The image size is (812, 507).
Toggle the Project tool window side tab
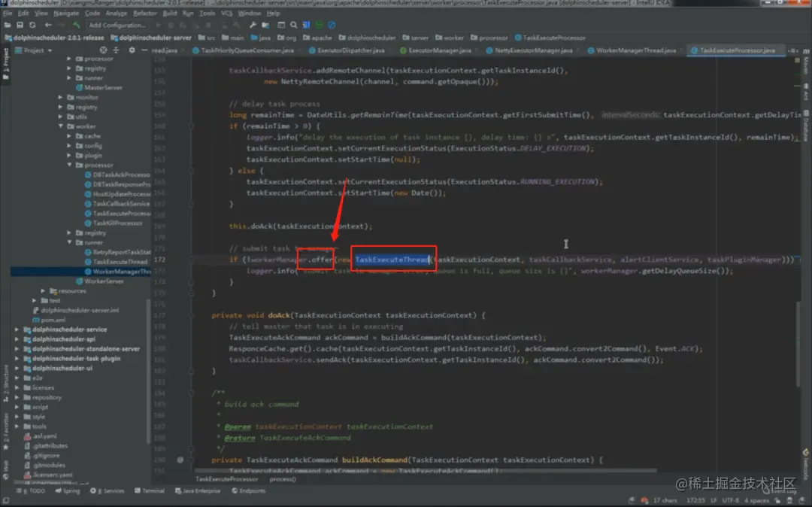(6, 63)
